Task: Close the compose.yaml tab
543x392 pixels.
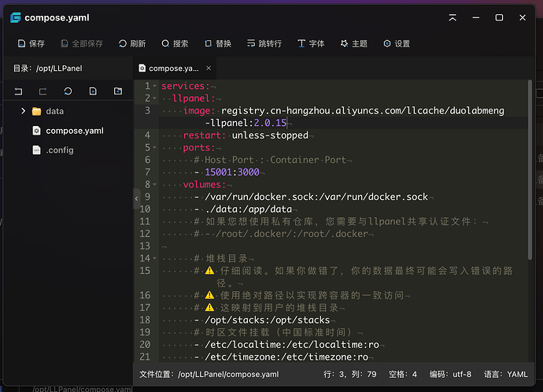Action: pyautogui.click(x=209, y=68)
